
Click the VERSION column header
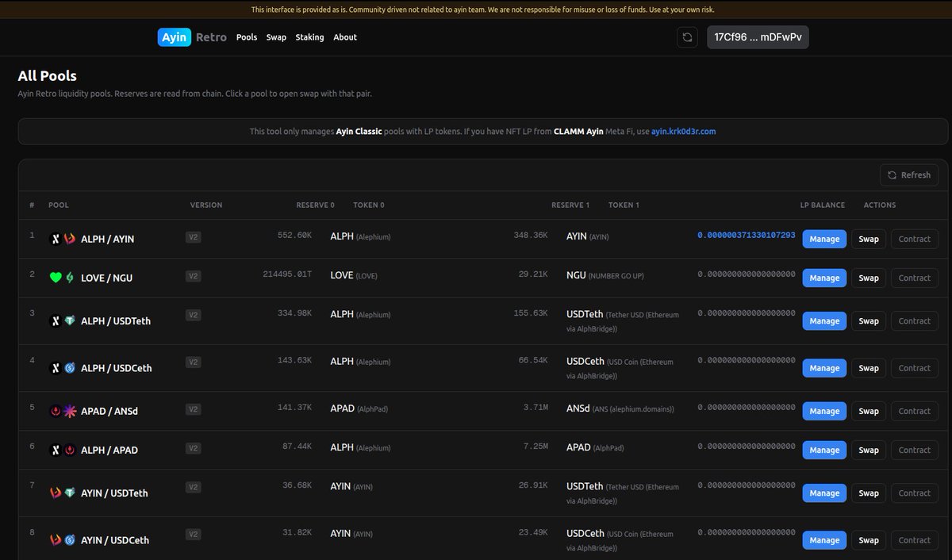click(206, 205)
